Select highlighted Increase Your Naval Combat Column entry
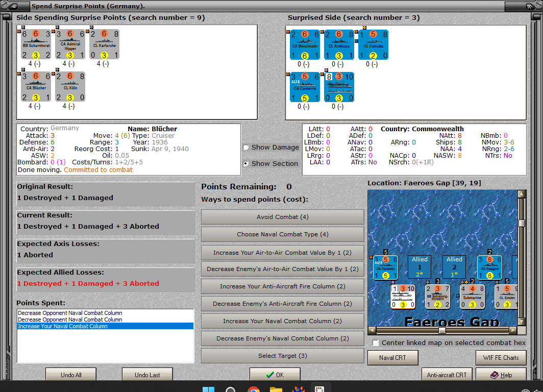543x392 pixels. 105,326
